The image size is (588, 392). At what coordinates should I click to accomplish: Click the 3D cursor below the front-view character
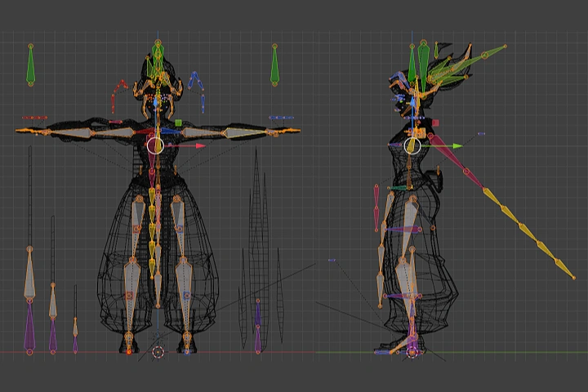click(158, 352)
